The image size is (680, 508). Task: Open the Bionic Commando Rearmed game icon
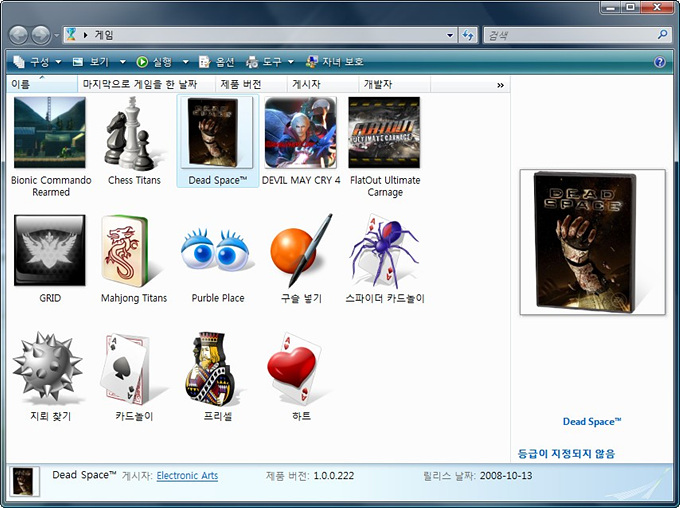pyautogui.click(x=49, y=132)
